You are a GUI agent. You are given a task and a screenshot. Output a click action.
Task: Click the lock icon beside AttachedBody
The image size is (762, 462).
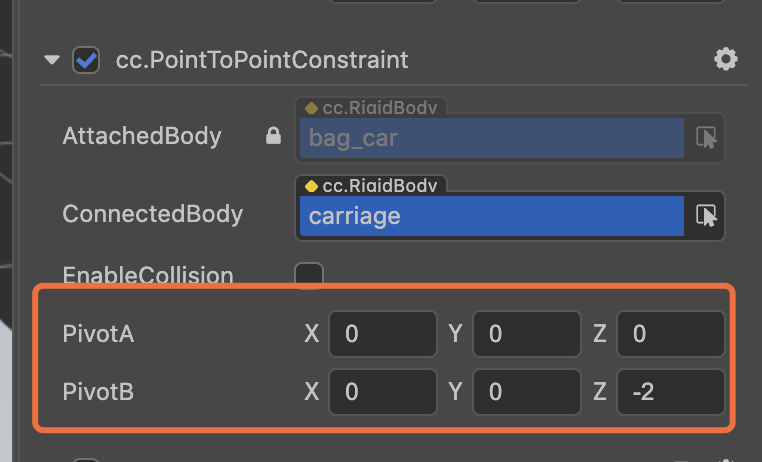(x=273, y=138)
